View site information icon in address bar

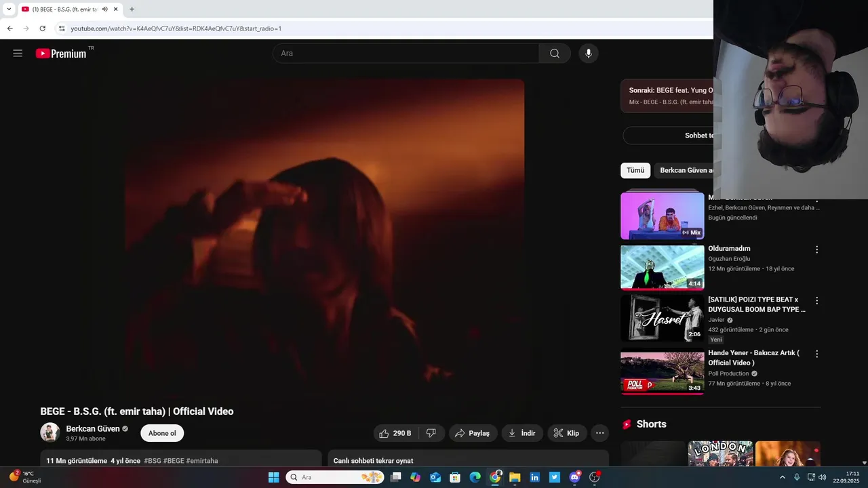point(61,28)
